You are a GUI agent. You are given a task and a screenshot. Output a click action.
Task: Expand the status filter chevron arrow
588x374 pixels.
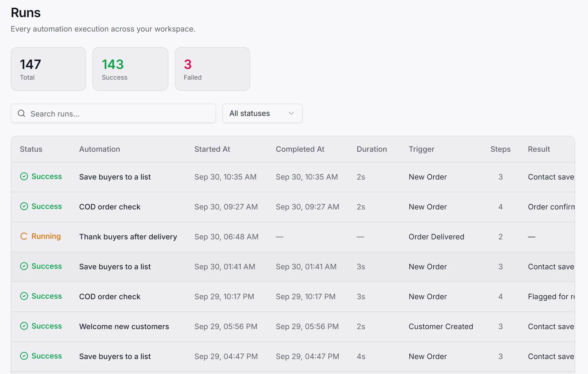tap(291, 114)
